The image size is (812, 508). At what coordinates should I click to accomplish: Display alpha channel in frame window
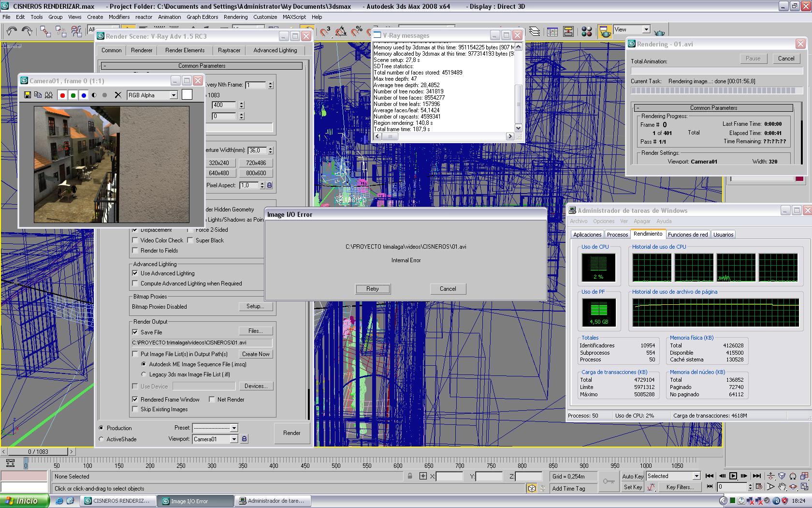(x=94, y=95)
